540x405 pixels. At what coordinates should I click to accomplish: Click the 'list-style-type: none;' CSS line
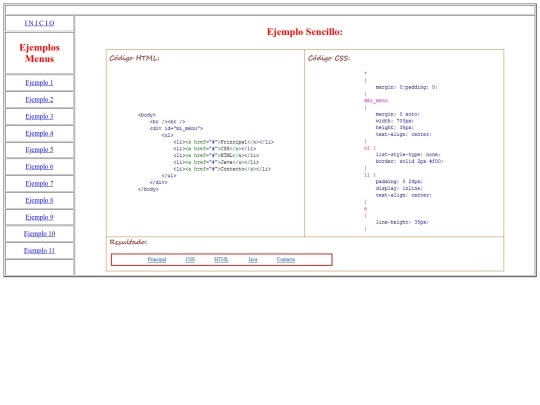(408, 155)
